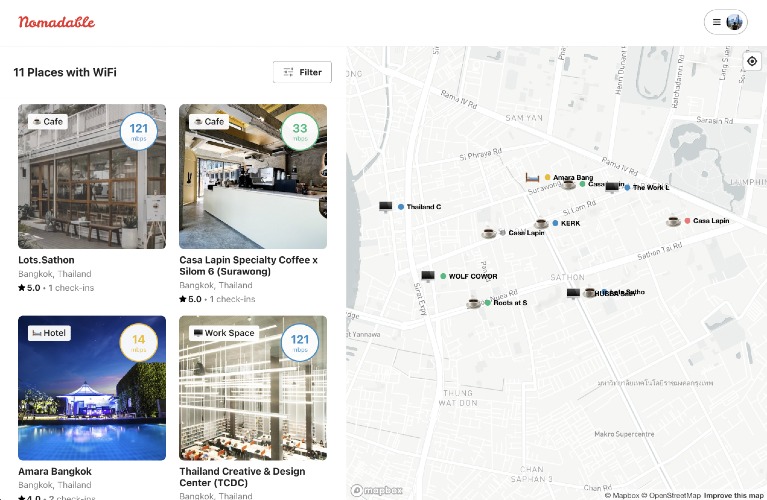This screenshot has height=500, width=767.
Task: Open the Filter options
Action: (302, 72)
